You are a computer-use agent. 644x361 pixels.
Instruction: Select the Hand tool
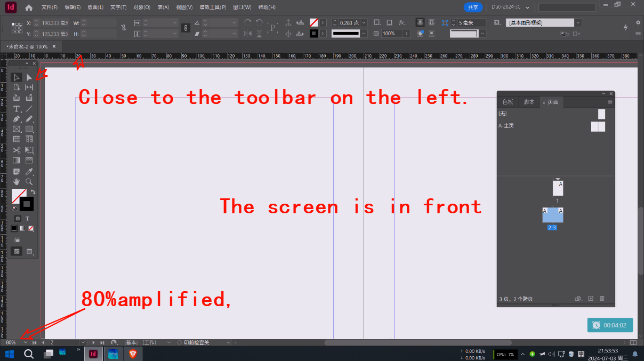click(17, 181)
